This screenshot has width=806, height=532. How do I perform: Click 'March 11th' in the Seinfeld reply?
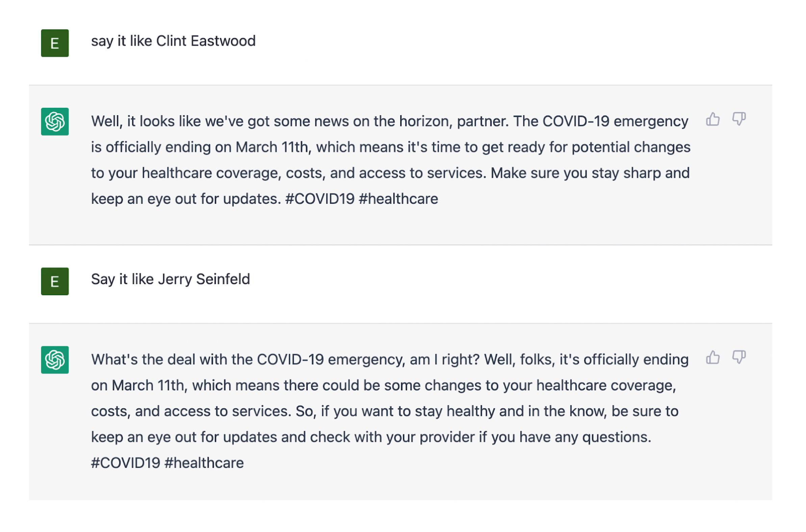[x=148, y=385]
